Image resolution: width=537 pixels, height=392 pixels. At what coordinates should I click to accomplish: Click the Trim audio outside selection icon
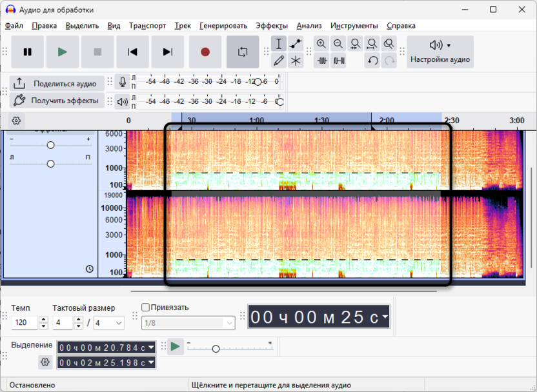click(x=321, y=61)
